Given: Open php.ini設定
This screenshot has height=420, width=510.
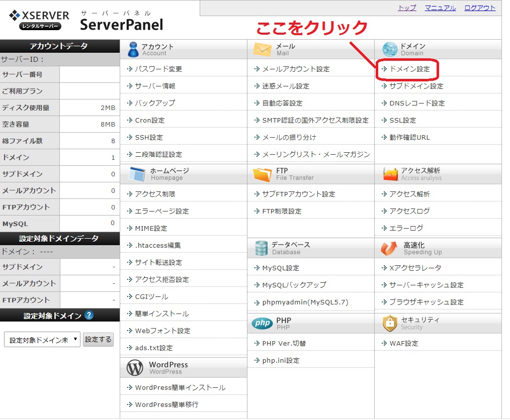Looking at the screenshot, I should point(281,361).
